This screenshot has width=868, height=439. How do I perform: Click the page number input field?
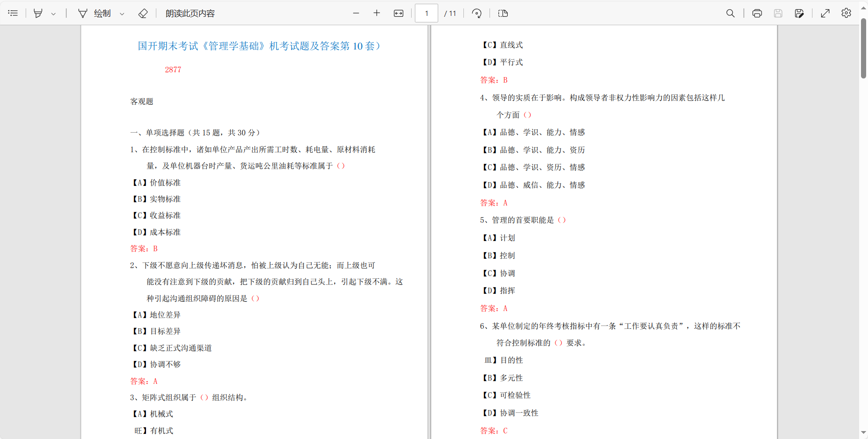click(427, 13)
